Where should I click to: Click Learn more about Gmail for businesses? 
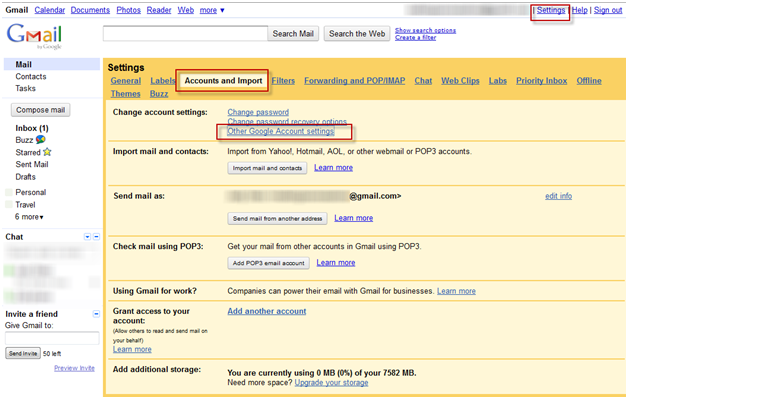point(456,291)
